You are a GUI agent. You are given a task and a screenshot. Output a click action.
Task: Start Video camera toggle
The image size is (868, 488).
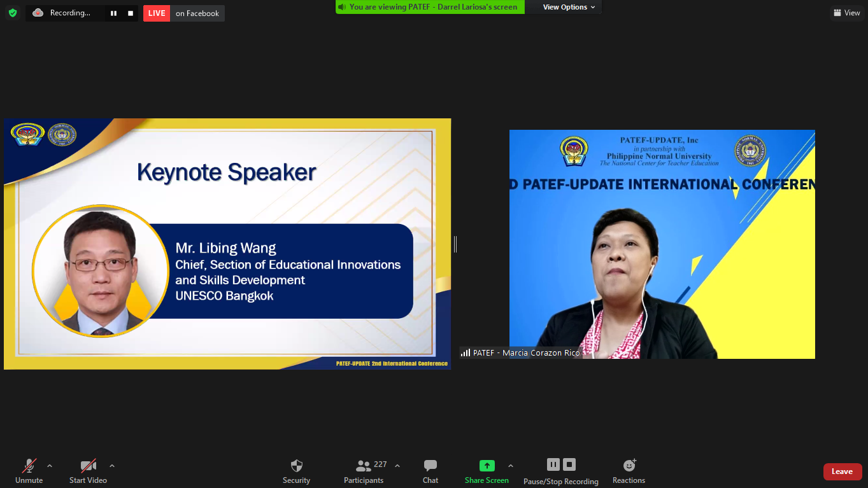[88, 471]
